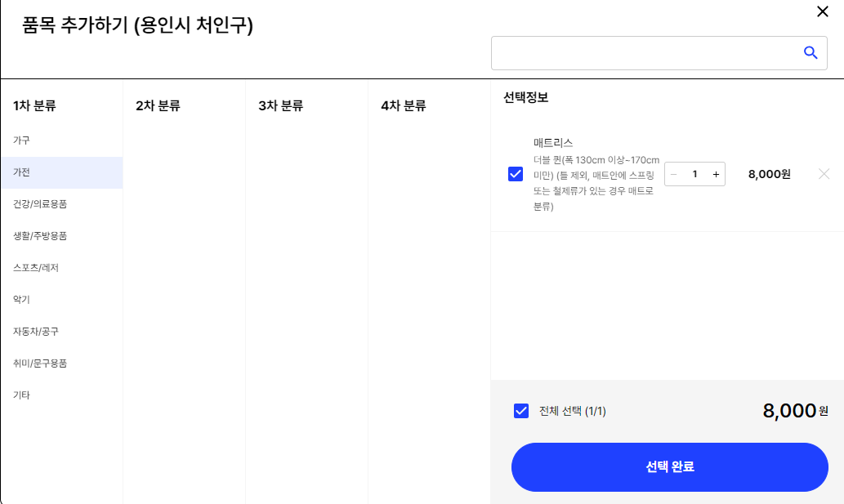
Task: Close the 품목 추가하기 dialog
Action: tap(823, 11)
